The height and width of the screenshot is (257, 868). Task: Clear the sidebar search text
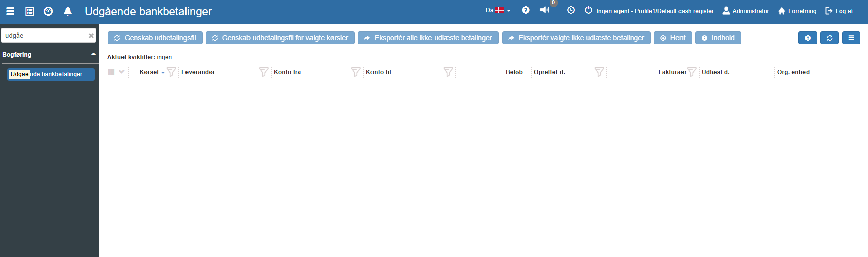click(91, 36)
